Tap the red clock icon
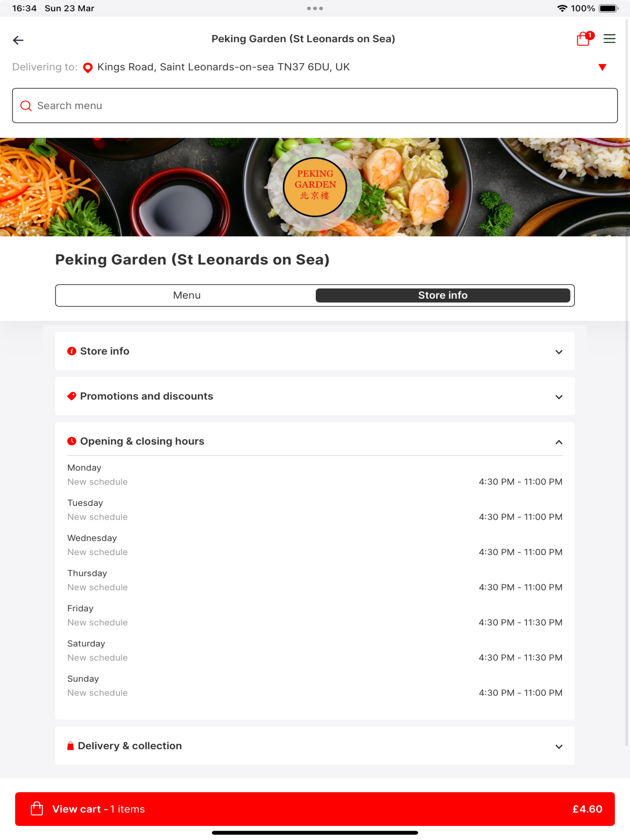Screen dimensions: 630x840 [x=72, y=441]
